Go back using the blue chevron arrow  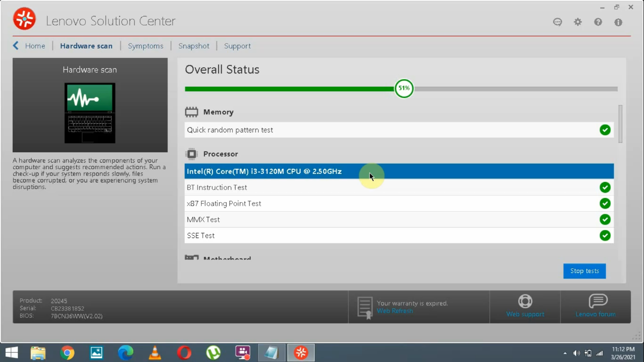16,45
